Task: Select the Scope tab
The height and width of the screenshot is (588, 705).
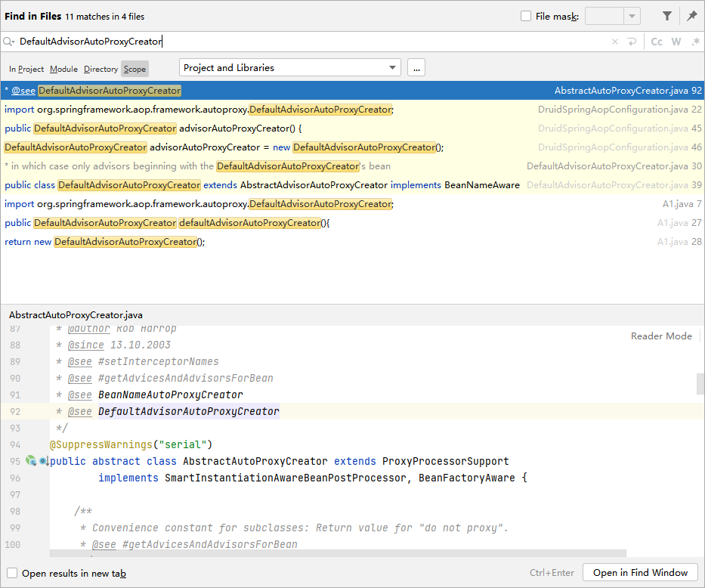Action: point(135,69)
